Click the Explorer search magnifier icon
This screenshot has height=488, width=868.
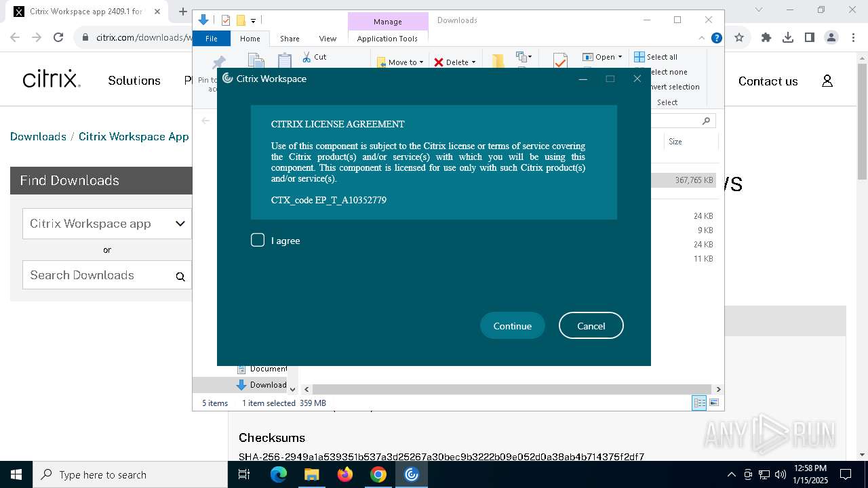(x=706, y=121)
